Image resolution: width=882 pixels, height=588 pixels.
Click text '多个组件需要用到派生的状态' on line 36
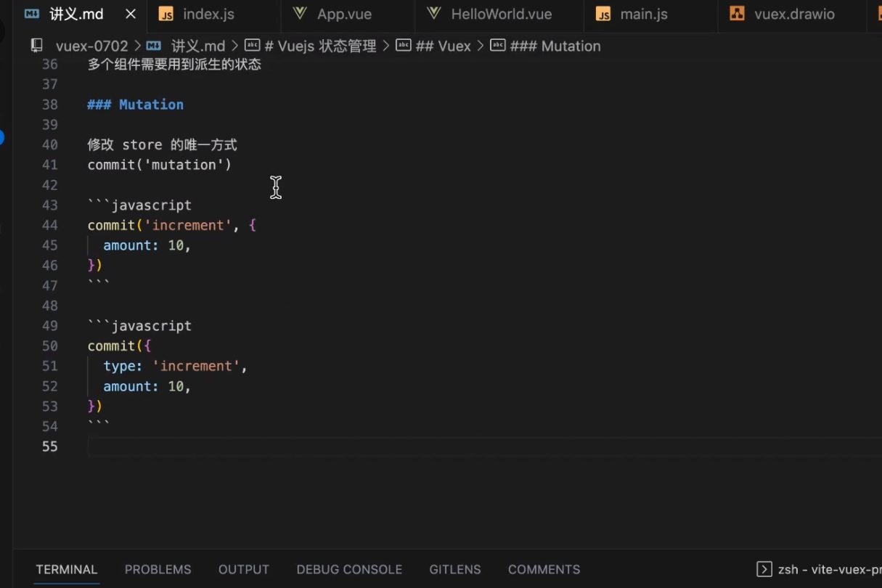(174, 65)
